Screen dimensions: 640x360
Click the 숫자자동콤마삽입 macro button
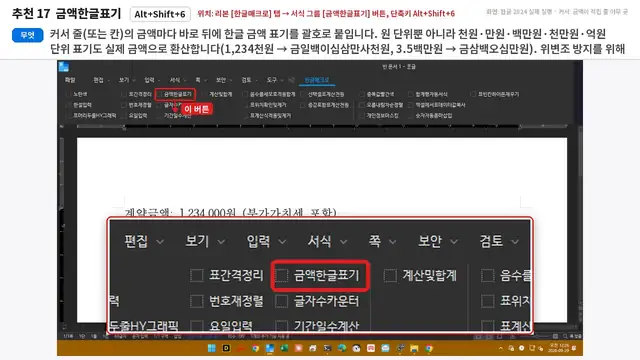point(431,116)
